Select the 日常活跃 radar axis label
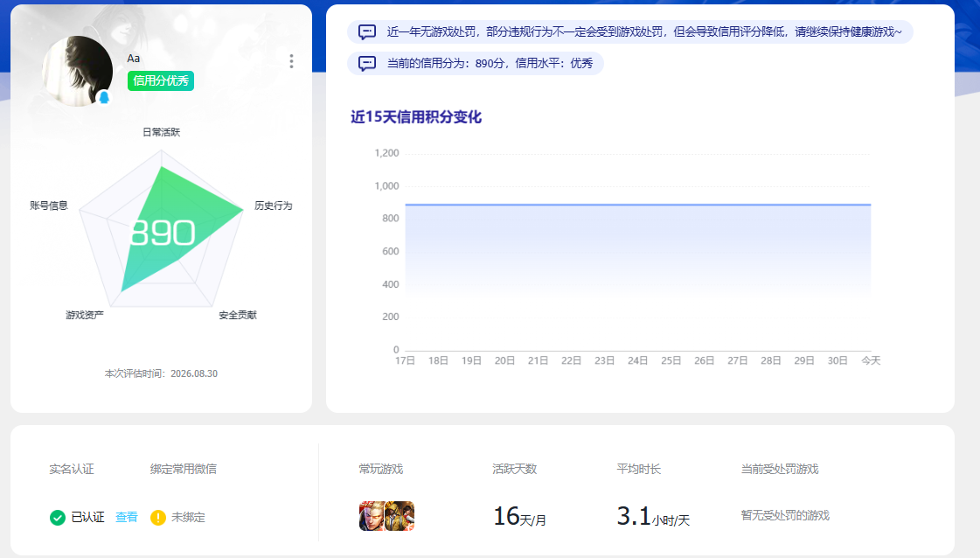 click(x=161, y=132)
